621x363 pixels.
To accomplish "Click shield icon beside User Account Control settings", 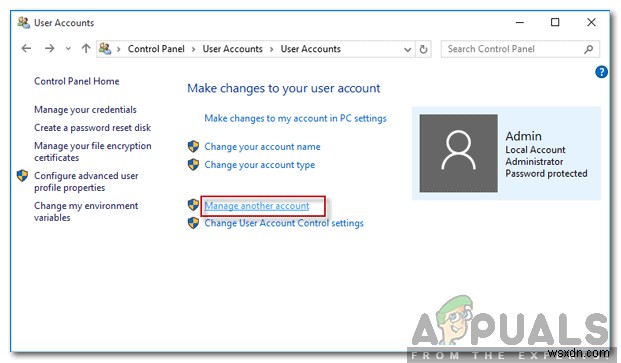I will (193, 223).
